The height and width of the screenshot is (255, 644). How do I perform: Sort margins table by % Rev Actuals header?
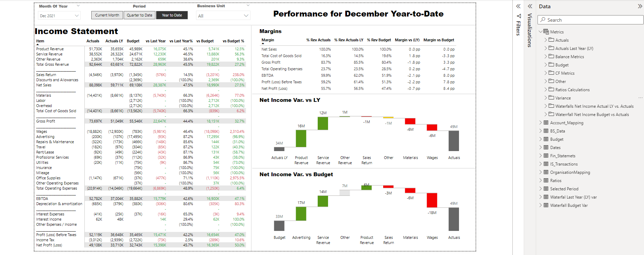coord(318,40)
